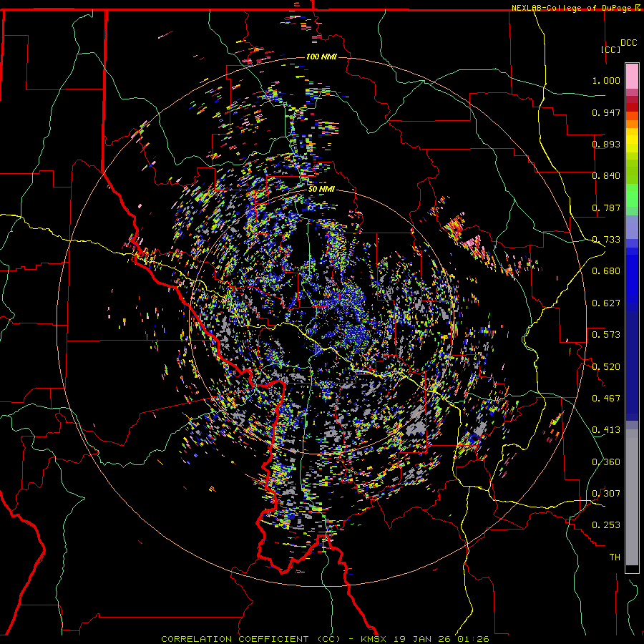The height and width of the screenshot is (644, 644).
Task: Click the 0.520 scale value
Action: 606,367
